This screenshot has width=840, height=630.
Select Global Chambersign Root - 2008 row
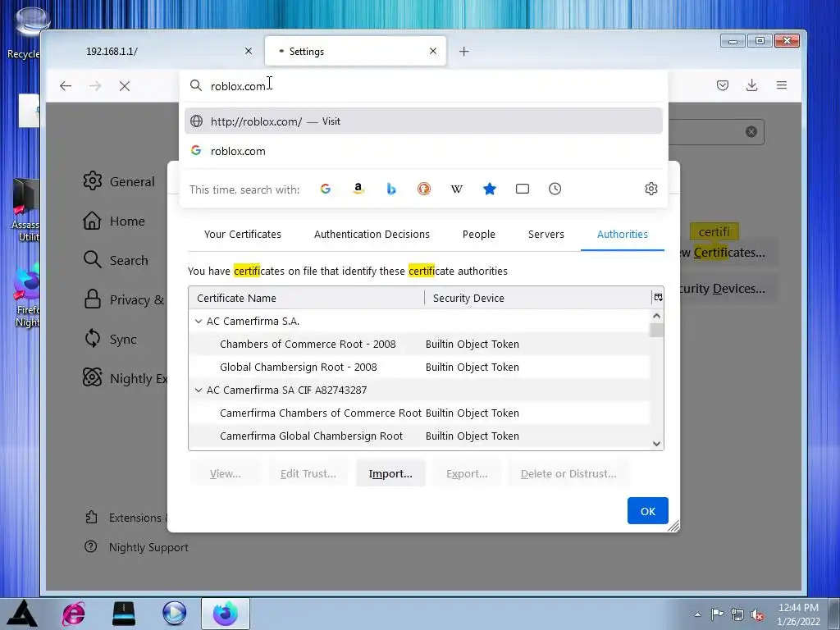419,367
